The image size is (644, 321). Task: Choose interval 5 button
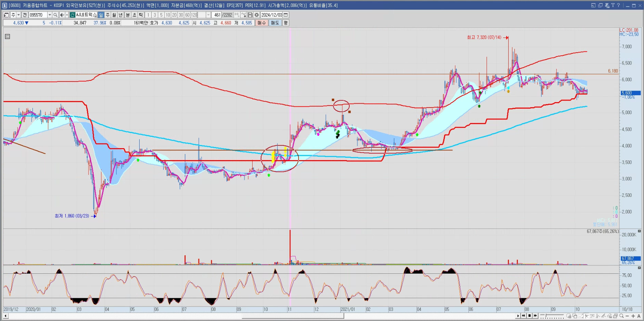point(161,15)
